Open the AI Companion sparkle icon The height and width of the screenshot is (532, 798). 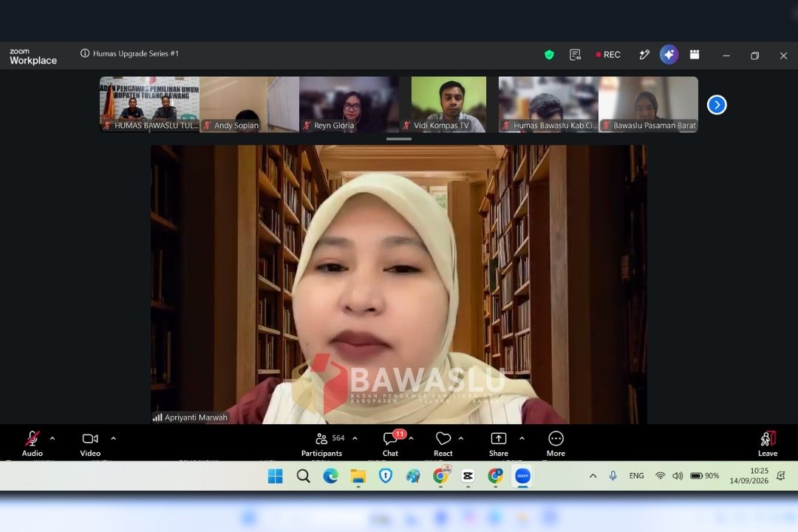pos(669,55)
